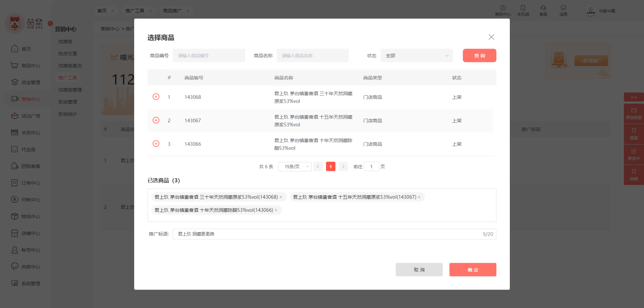Open 消息中心 in left sidebar
The image size is (644, 308).
click(25, 267)
